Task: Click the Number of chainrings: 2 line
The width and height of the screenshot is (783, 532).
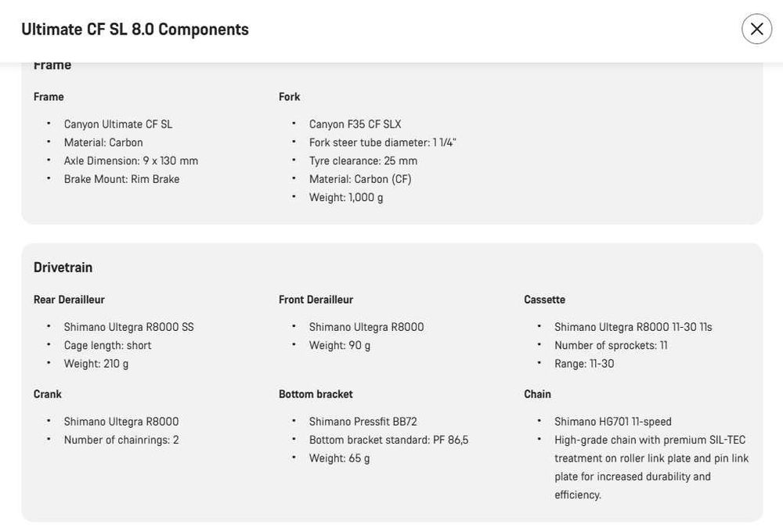Action: pos(121,440)
